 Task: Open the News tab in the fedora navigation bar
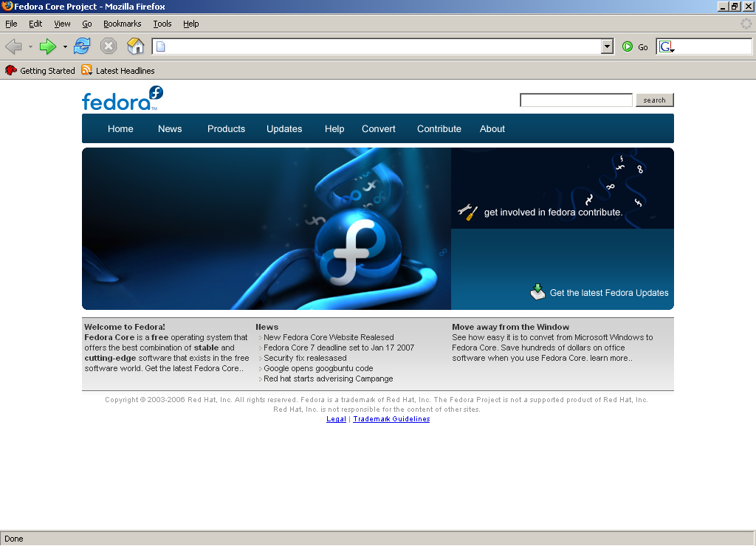[x=170, y=128]
